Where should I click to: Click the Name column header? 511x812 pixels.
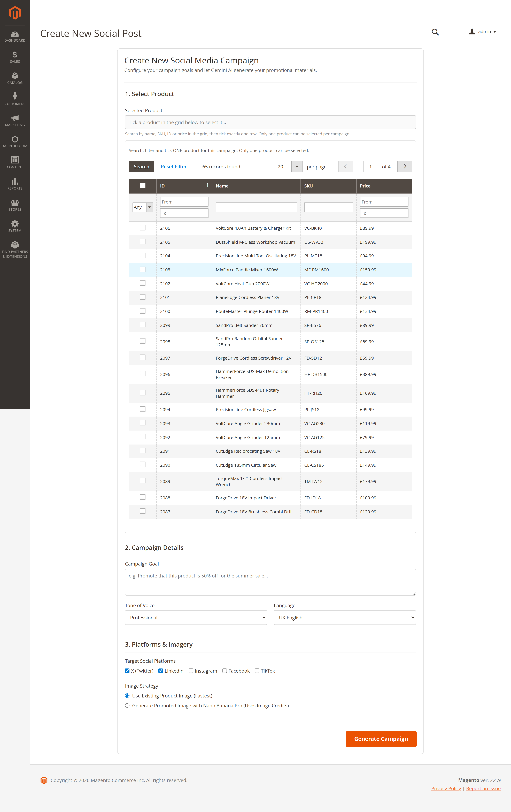[x=256, y=186]
